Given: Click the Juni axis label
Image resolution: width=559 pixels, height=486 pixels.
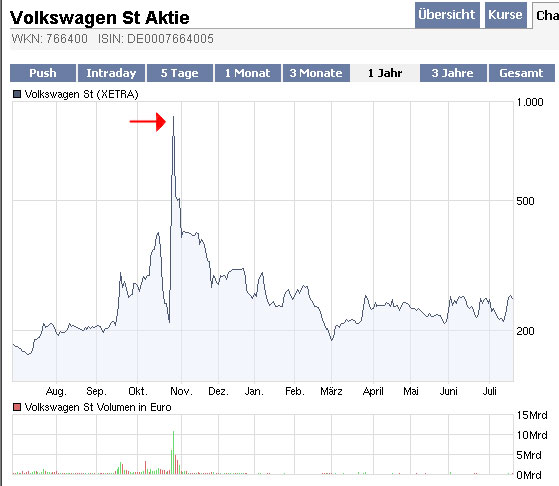Looking at the screenshot, I should 448,392.
